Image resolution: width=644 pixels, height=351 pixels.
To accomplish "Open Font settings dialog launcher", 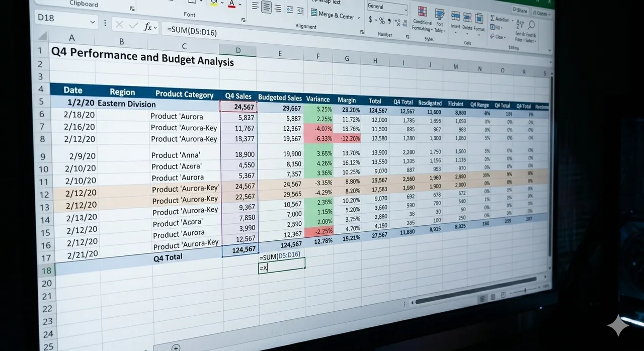I will 244,20.
